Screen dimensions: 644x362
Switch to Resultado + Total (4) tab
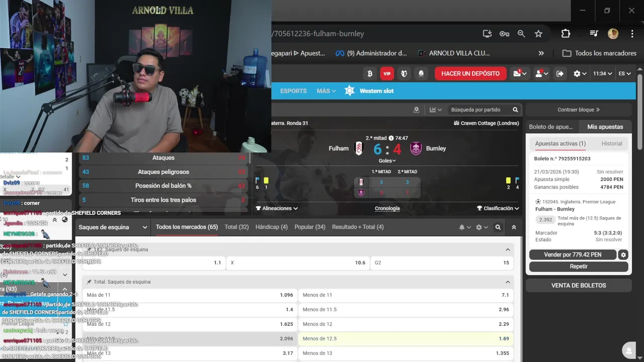358,227
